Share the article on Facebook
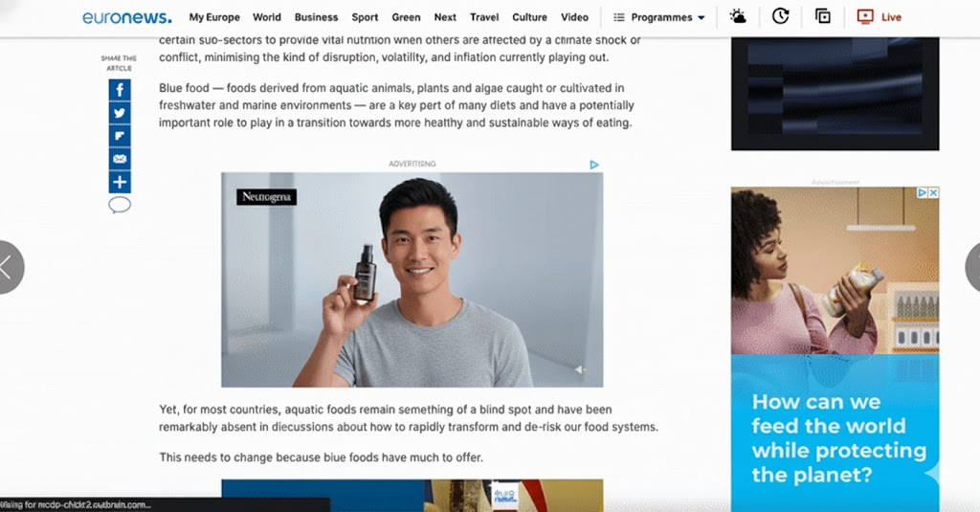Viewport: 980px width, 512px height. point(120,90)
